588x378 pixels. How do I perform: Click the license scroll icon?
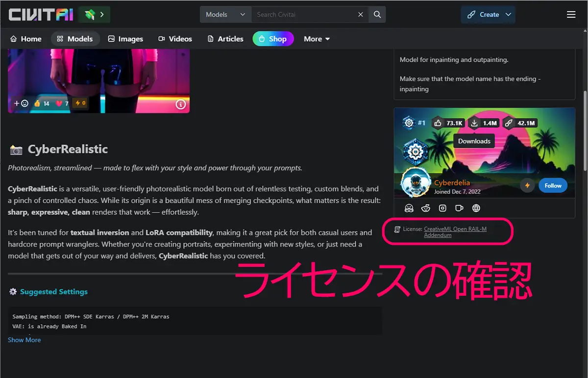(x=397, y=229)
